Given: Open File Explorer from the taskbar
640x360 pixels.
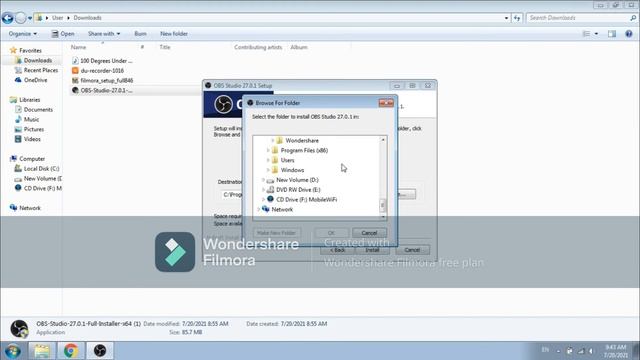Looking at the screenshot, I should click(42, 351).
